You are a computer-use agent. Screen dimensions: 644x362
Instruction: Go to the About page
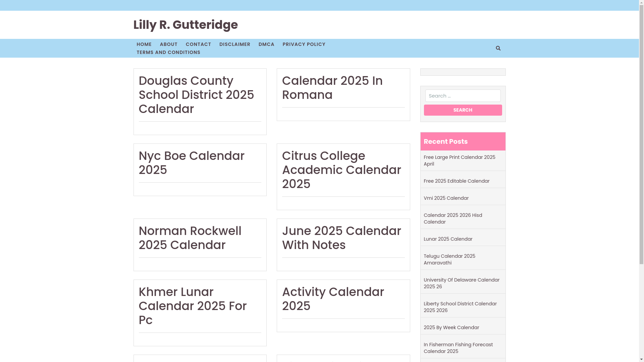click(x=168, y=44)
